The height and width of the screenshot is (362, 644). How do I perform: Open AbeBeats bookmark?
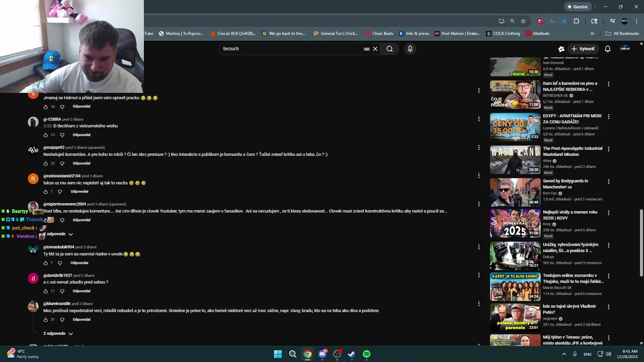pyautogui.click(x=537, y=34)
